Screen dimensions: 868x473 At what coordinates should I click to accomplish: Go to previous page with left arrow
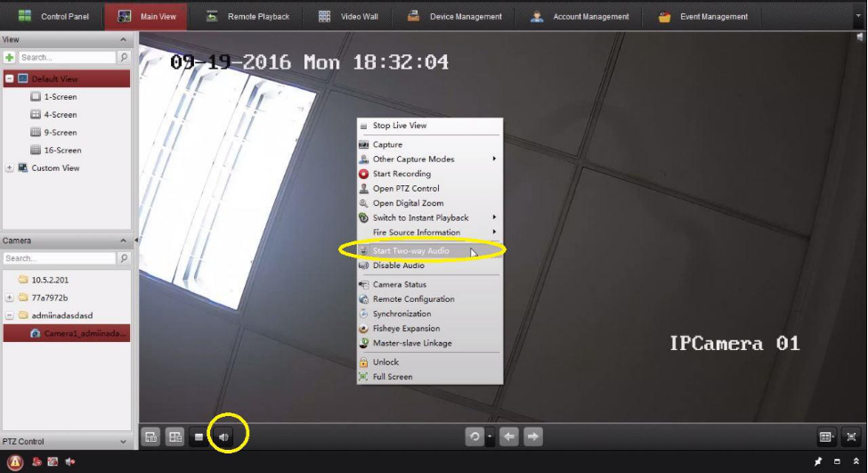click(x=509, y=436)
